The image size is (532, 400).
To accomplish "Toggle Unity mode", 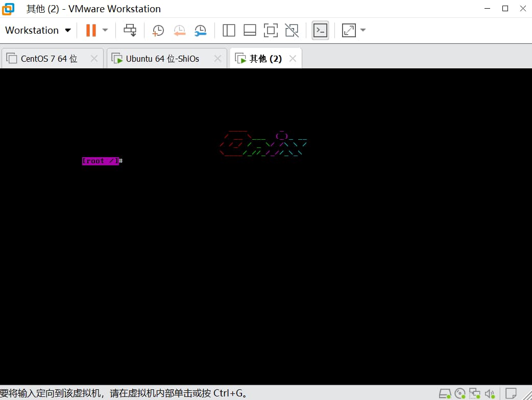I will coord(292,30).
